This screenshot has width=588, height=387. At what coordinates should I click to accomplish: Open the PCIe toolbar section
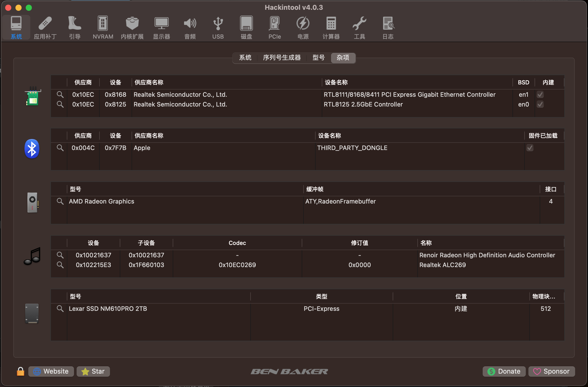tap(274, 27)
